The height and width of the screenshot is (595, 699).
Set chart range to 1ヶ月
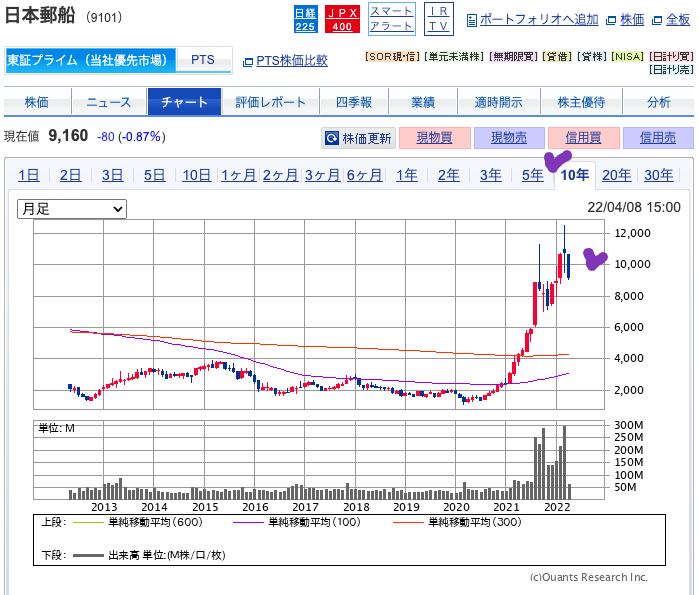tap(238, 175)
